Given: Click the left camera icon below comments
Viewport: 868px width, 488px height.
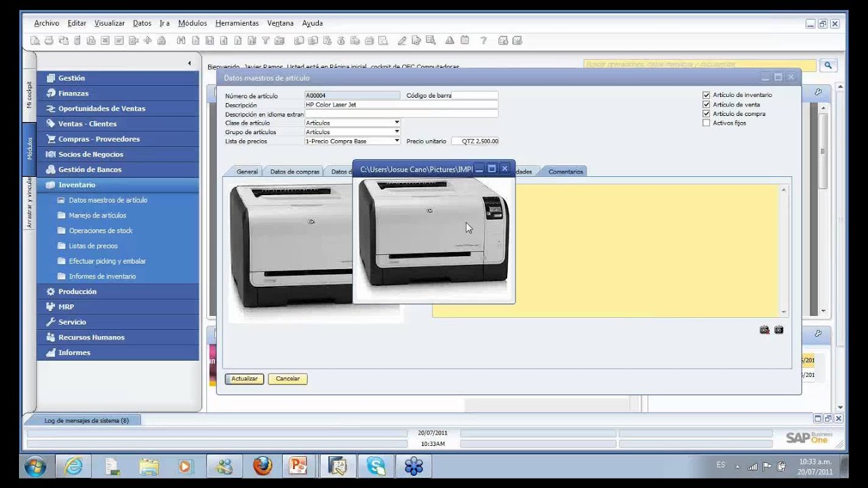Looking at the screenshot, I should click(764, 330).
